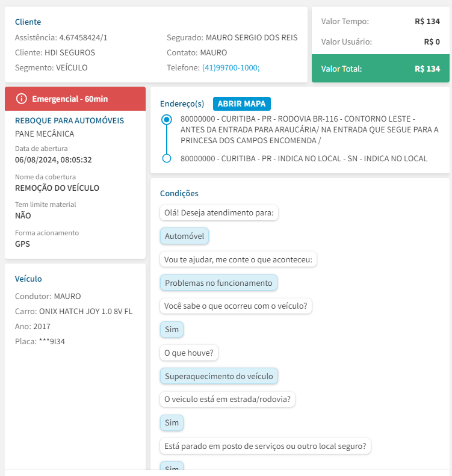Viewport: 452px width, 476px height.
Task: Click the Superaquecimento do veículo answer
Action: pos(218,377)
